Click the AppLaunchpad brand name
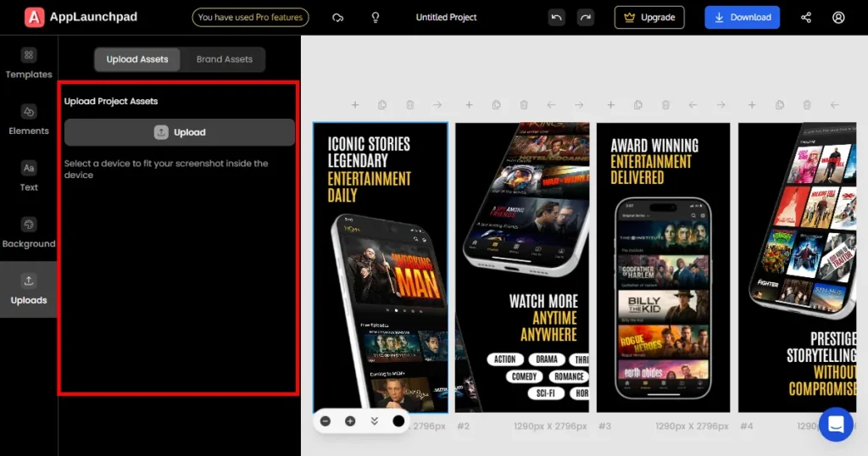The height and width of the screenshot is (456, 868). pyautogui.click(x=93, y=17)
